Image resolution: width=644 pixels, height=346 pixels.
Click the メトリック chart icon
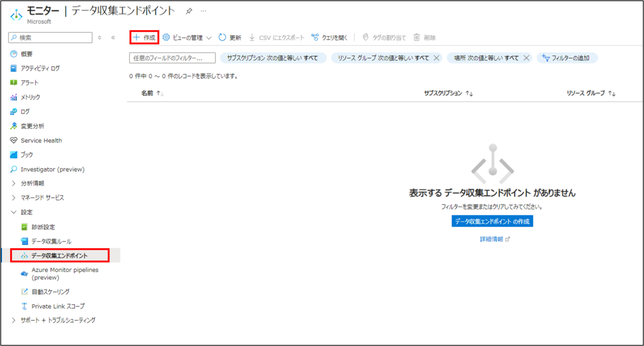[x=14, y=97]
